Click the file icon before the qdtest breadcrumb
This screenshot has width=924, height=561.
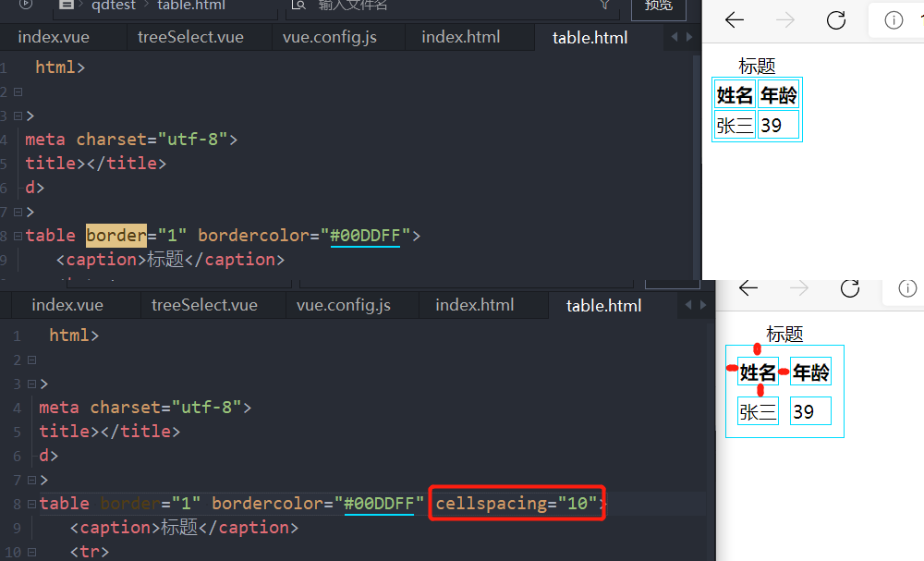coord(67,5)
